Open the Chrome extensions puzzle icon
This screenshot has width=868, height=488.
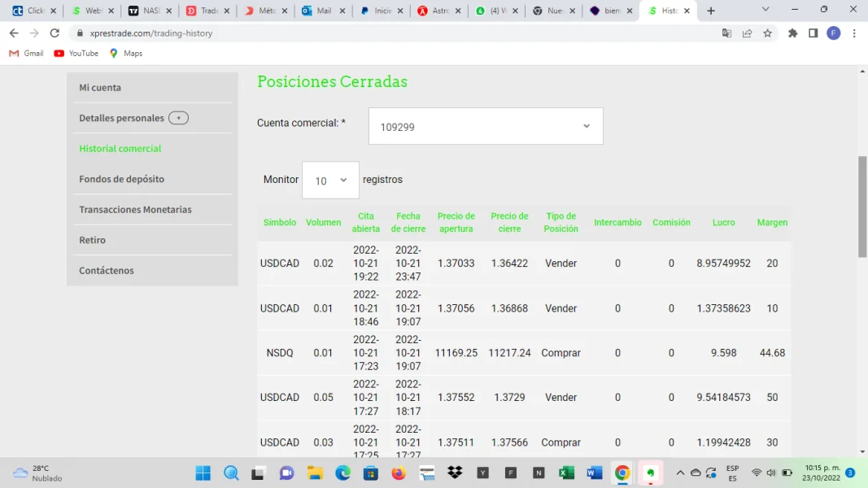click(793, 33)
